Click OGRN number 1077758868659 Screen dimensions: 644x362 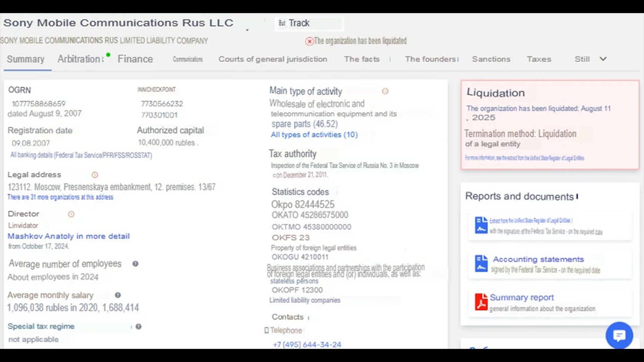(x=39, y=104)
